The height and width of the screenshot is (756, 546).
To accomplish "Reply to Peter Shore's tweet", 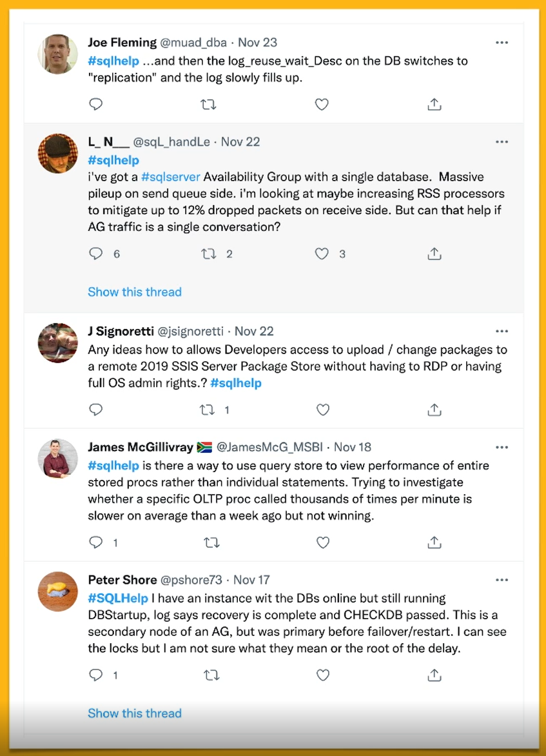I will [96, 675].
